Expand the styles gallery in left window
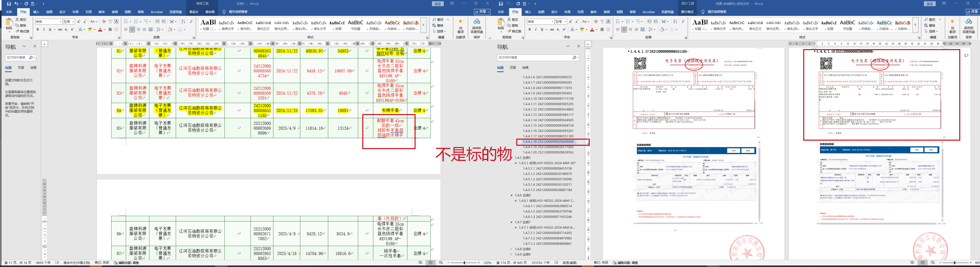Image resolution: width=980 pixels, height=267 pixels. click(x=424, y=25)
